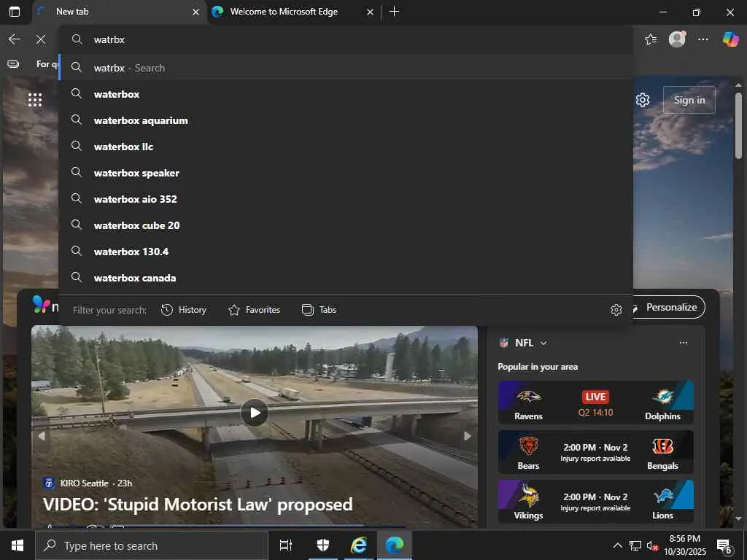Open Windows Security shield on taskbar
The width and height of the screenshot is (747, 560).
point(323,545)
